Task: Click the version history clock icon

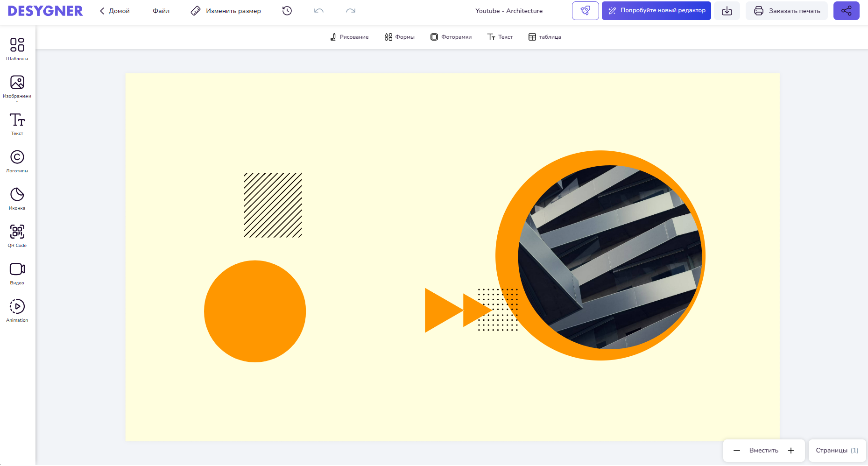Action: (x=287, y=11)
